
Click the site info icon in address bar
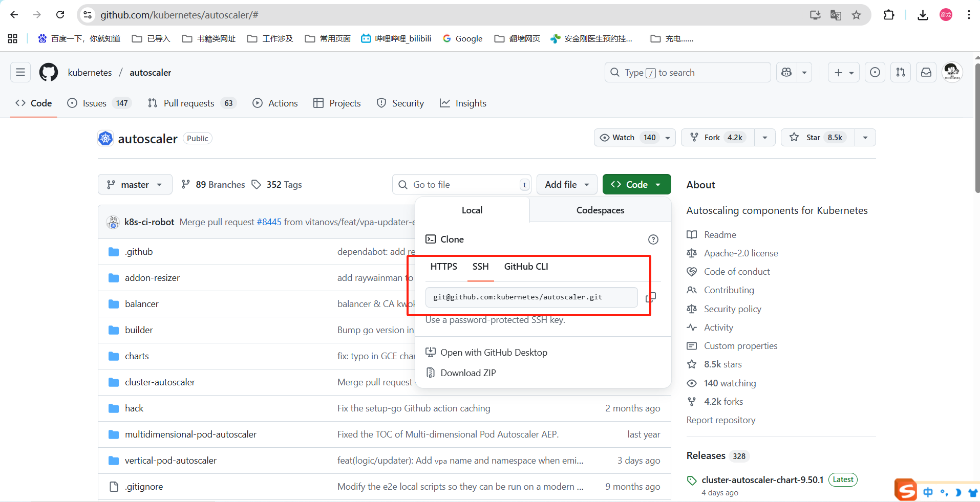pyautogui.click(x=88, y=15)
